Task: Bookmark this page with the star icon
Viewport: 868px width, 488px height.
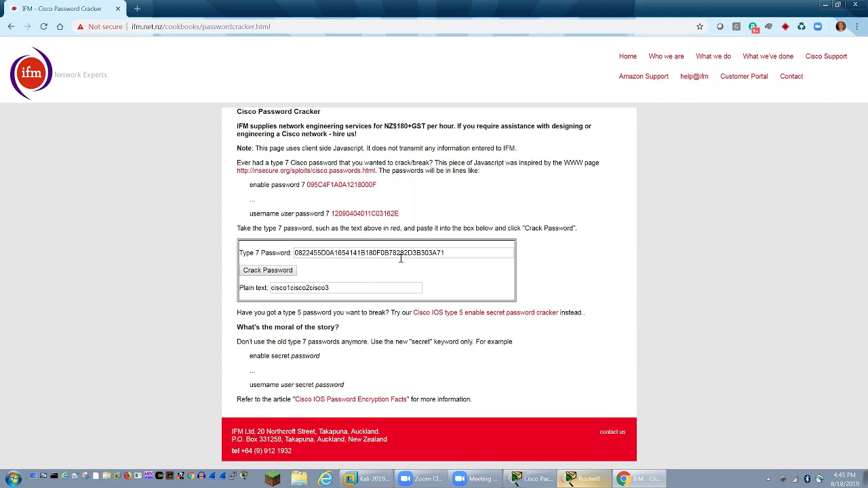Action: pyautogui.click(x=700, y=26)
